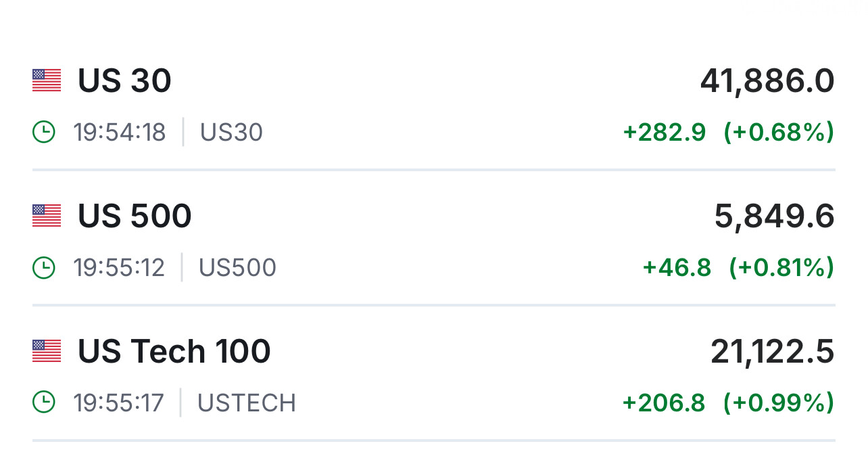868x452 pixels.
Task: Click the +282.9 change value
Action: tap(664, 133)
